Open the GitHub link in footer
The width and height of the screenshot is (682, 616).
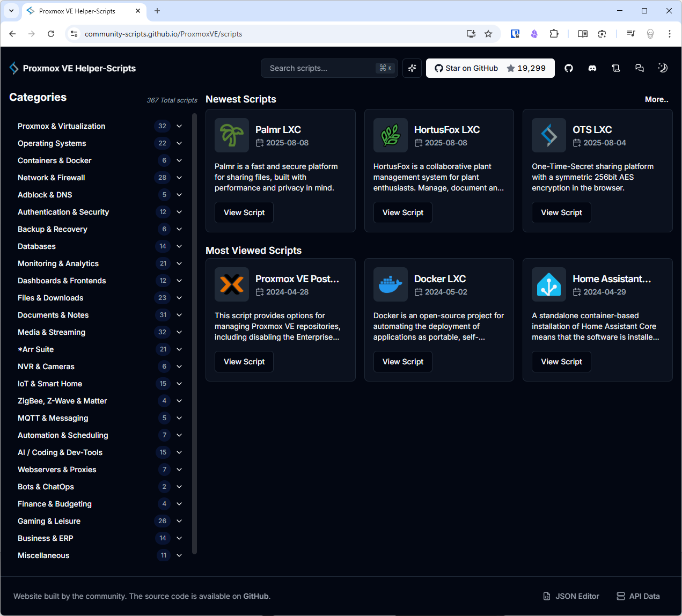[x=256, y=596]
